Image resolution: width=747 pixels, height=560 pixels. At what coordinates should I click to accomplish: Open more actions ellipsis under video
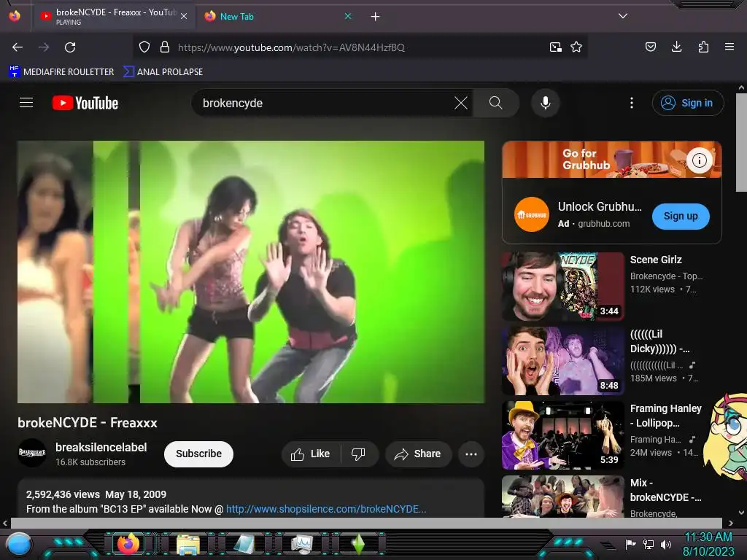pyautogui.click(x=471, y=454)
